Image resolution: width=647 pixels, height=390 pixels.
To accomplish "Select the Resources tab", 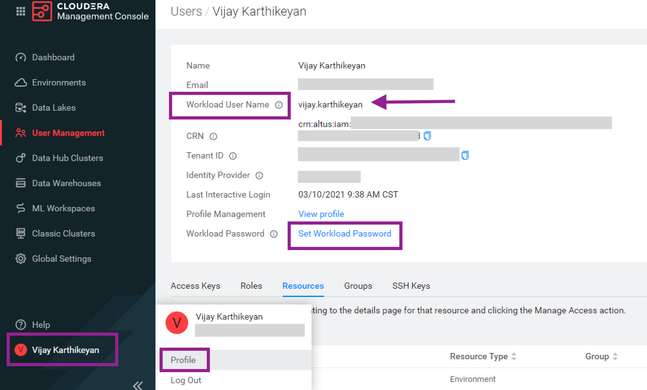I will pyautogui.click(x=303, y=286).
